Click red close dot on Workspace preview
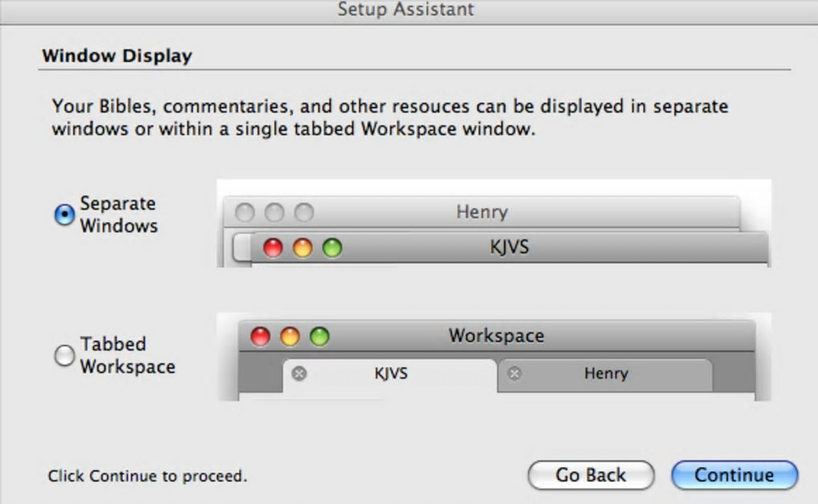 click(x=261, y=337)
